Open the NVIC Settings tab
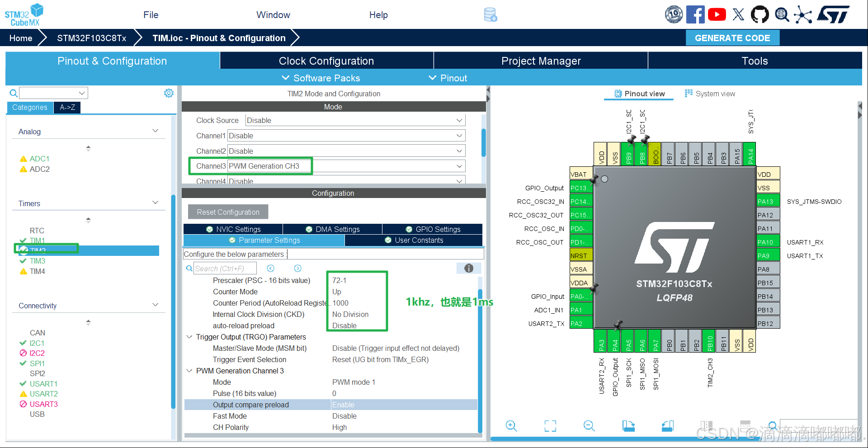 [x=233, y=229]
